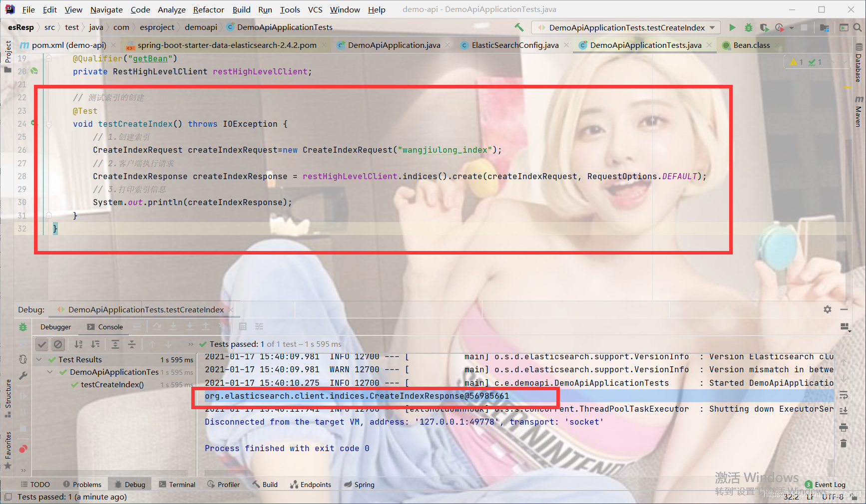Rerun the debug session in Debug panel
This screenshot has width=866, height=504.
pyautogui.click(x=23, y=327)
